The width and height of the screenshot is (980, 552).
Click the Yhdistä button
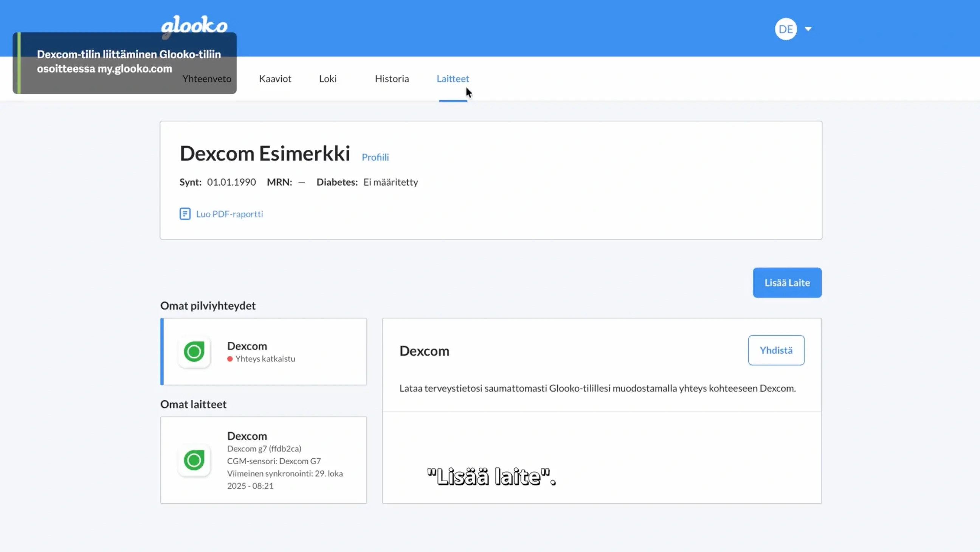click(776, 350)
